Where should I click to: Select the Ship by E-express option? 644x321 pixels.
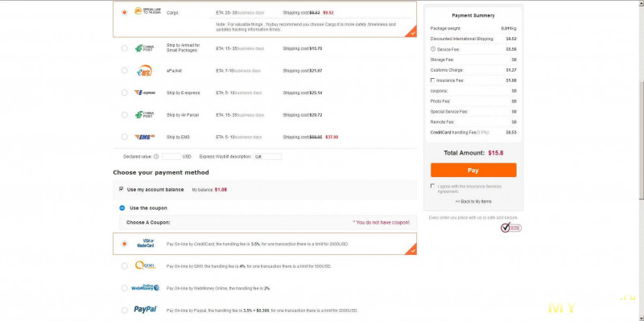[x=125, y=93]
